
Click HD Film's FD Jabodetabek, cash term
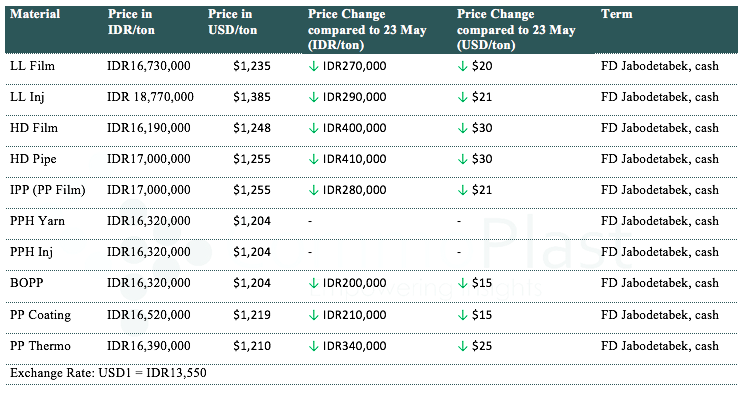pyautogui.click(x=659, y=128)
